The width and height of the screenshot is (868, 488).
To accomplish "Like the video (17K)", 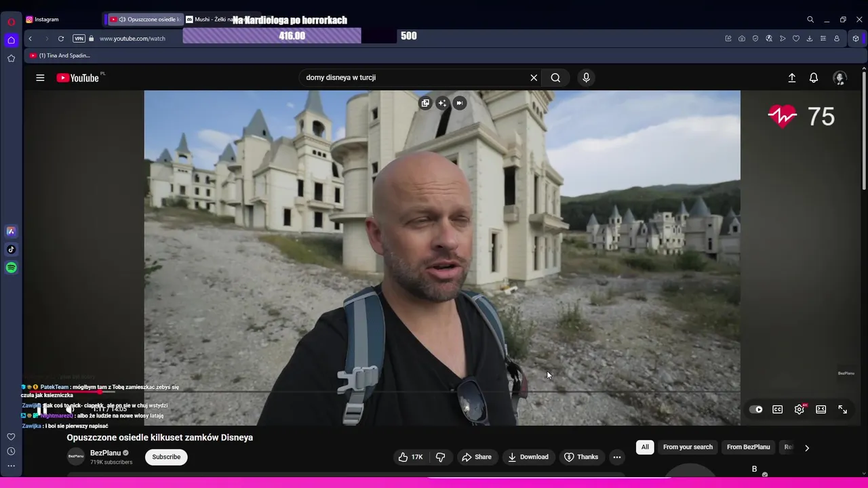I will (x=411, y=457).
